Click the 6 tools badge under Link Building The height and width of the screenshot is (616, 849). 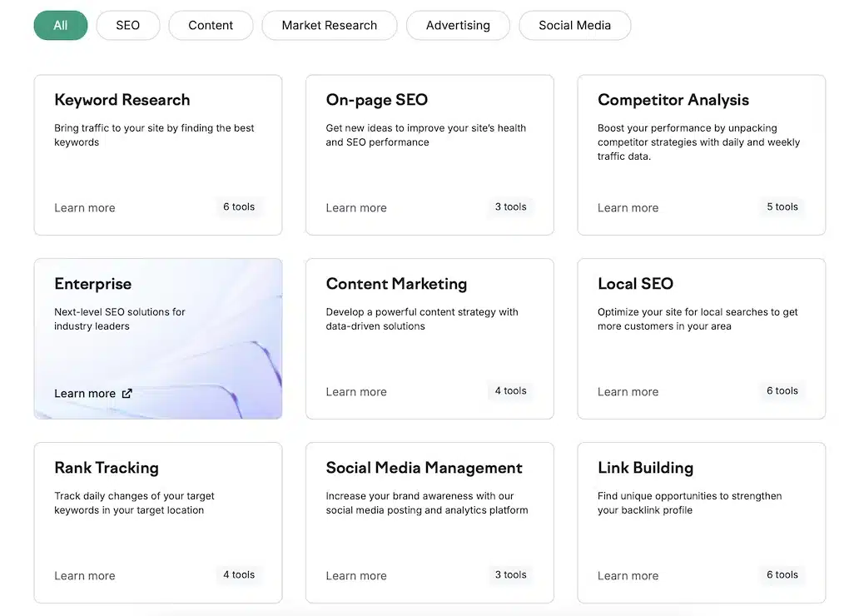pyautogui.click(x=782, y=574)
